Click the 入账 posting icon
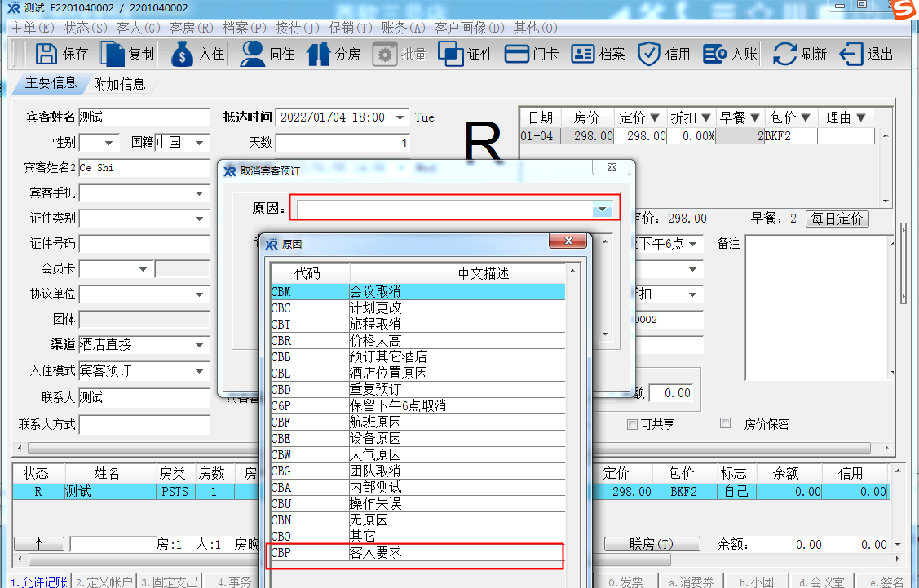 (x=715, y=54)
